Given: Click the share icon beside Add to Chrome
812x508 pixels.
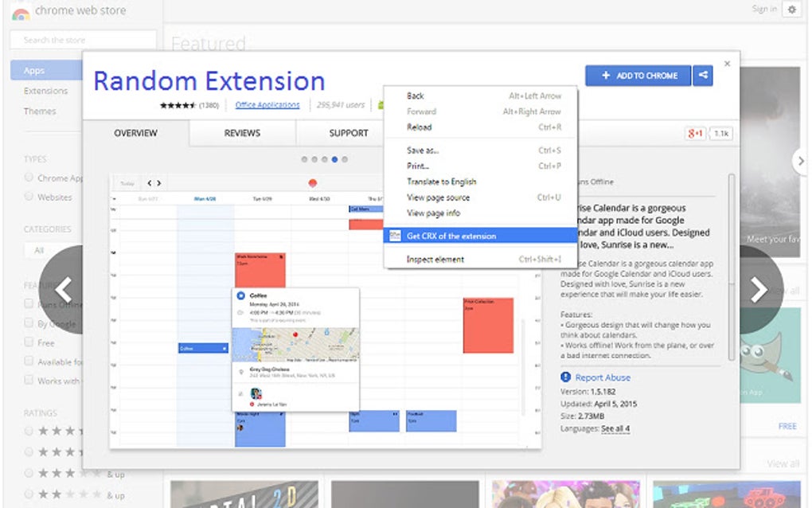Looking at the screenshot, I should pos(703,76).
